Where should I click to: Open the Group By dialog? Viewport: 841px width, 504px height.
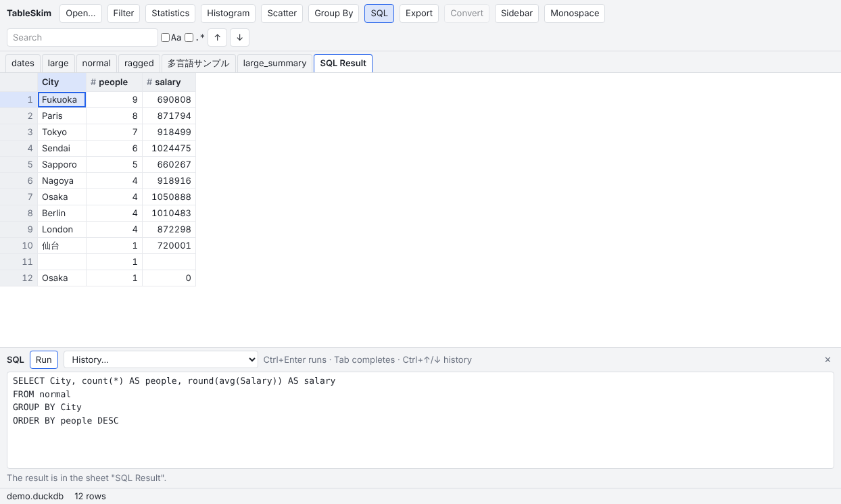pyautogui.click(x=334, y=14)
